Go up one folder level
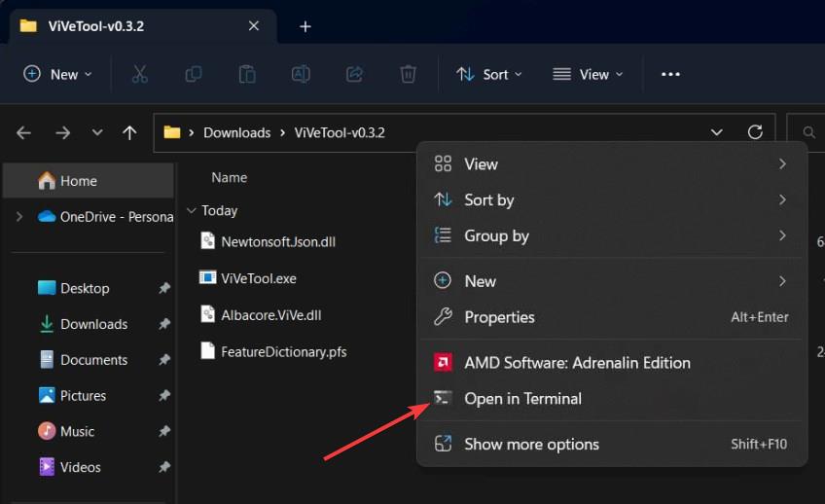This screenshot has width=825, height=504. tap(129, 132)
